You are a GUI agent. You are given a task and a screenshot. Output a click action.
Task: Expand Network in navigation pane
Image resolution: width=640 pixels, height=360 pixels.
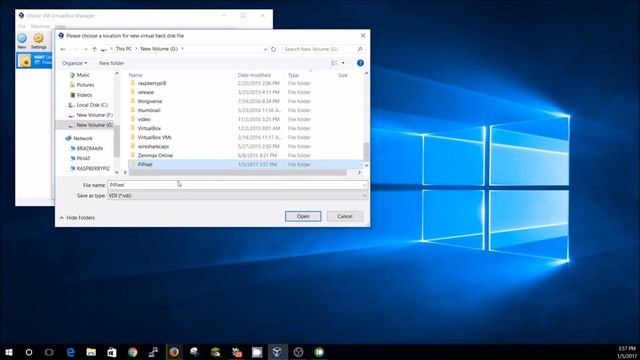pos(82,138)
